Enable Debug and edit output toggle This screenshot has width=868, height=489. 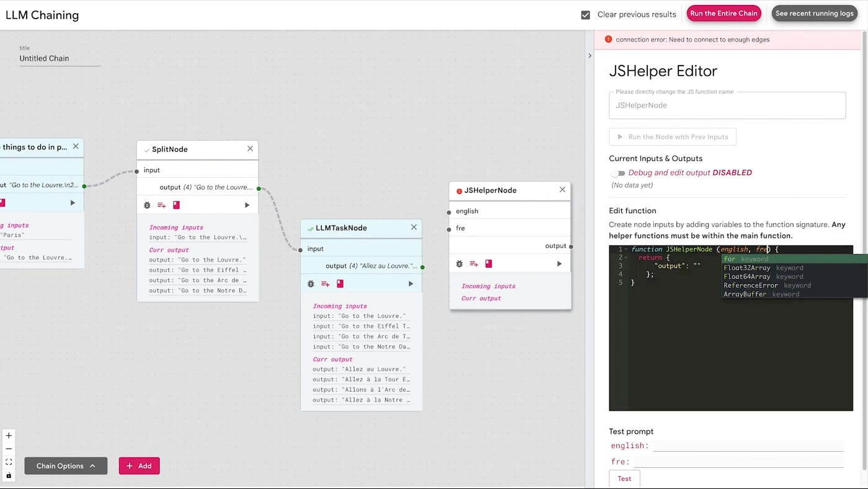618,173
